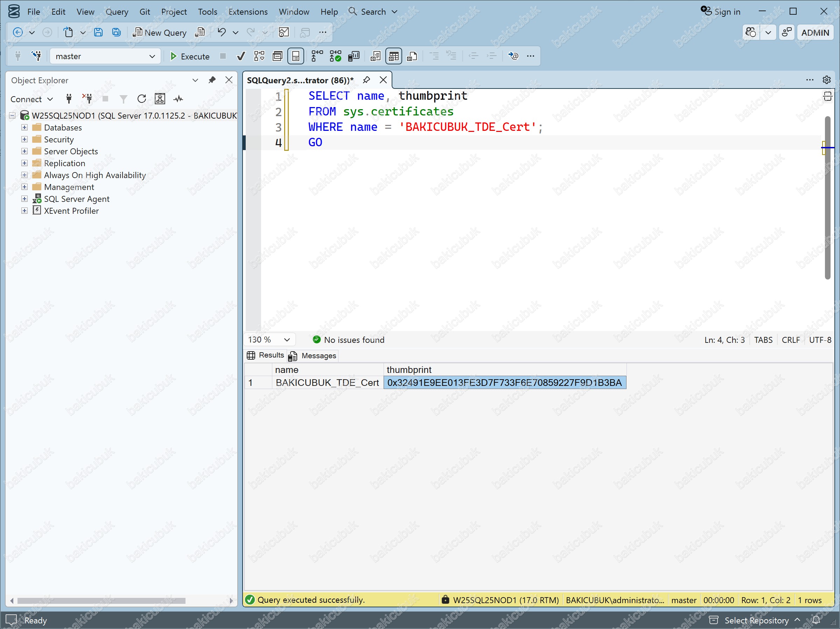Click Object Explorer Refresh icon
This screenshot has height=629, width=840.
click(141, 99)
